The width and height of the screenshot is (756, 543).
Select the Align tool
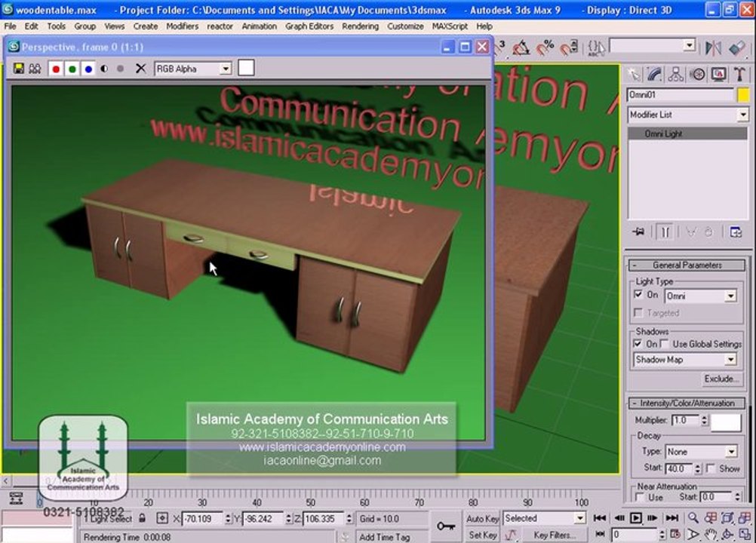pyautogui.click(x=737, y=48)
